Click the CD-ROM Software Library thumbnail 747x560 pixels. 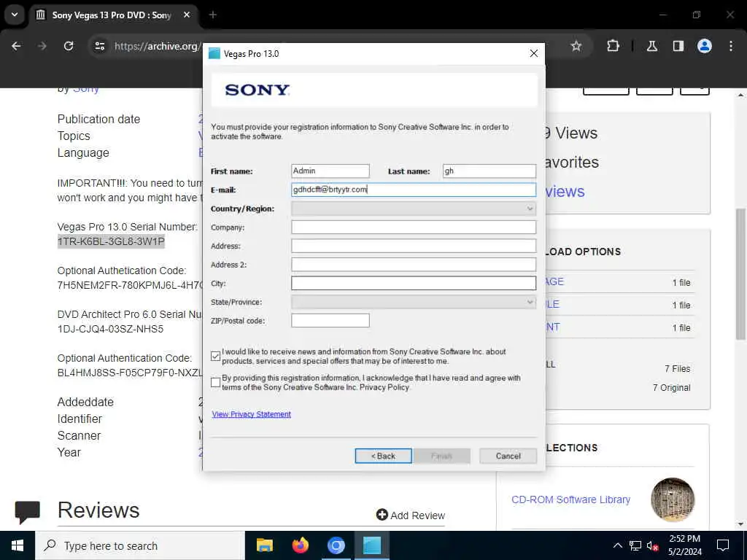click(x=673, y=499)
